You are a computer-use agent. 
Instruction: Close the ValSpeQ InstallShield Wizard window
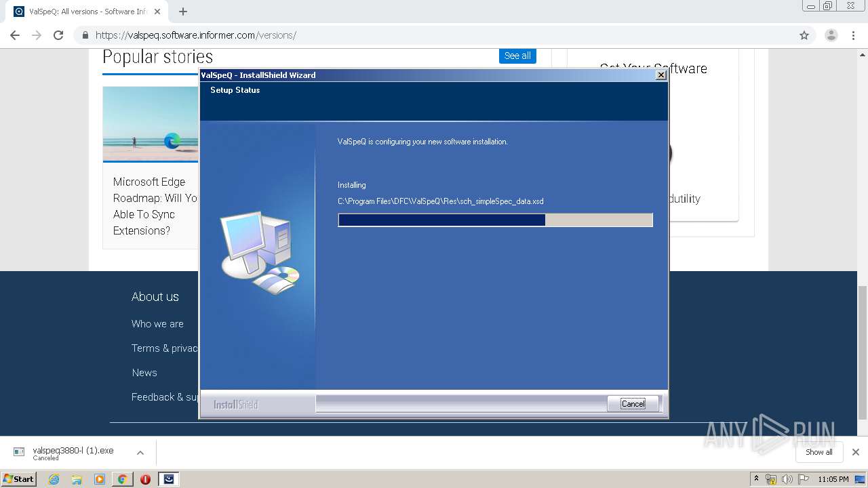pos(660,75)
